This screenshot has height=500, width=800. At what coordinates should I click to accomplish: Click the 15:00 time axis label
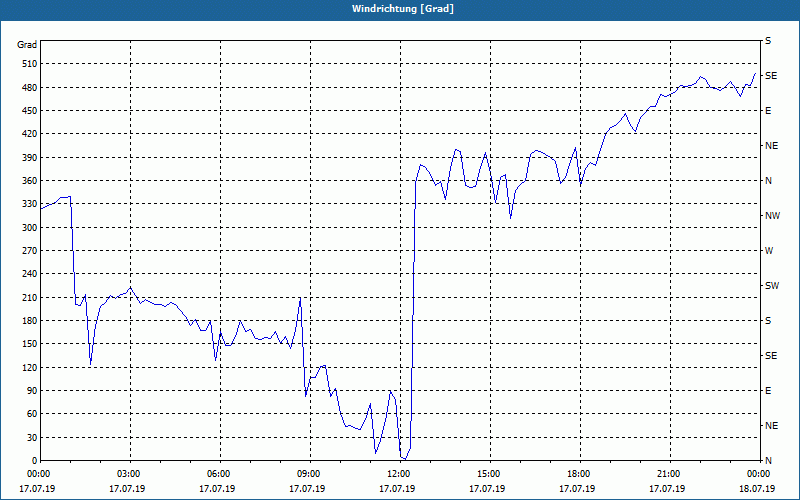click(490, 474)
